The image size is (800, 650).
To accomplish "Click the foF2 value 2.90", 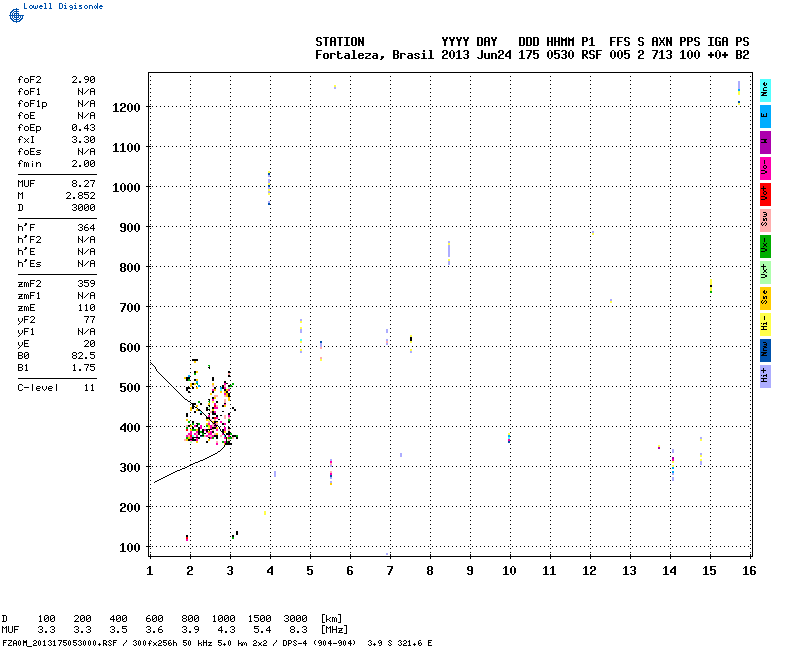I will pyautogui.click(x=83, y=80).
